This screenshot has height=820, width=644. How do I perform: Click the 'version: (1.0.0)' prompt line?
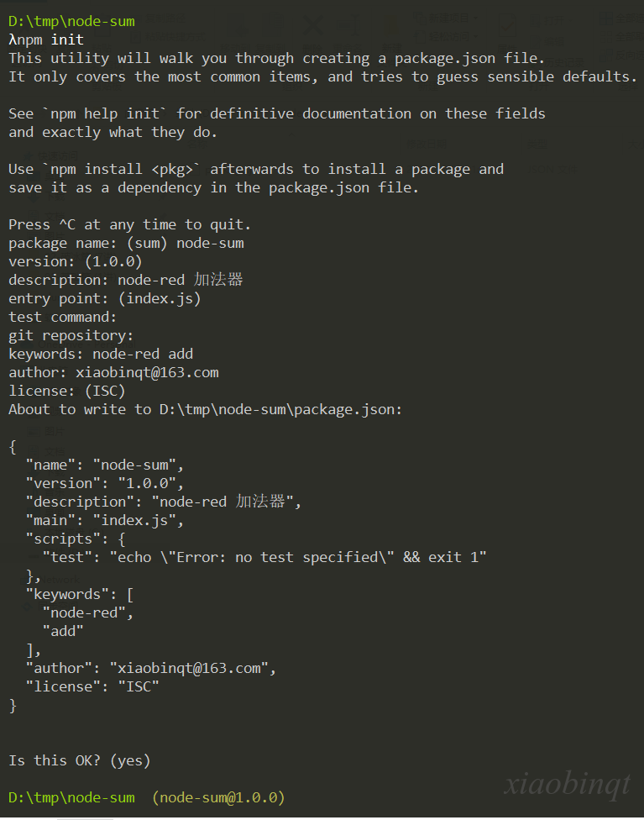pyautogui.click(x=76, y=261)
